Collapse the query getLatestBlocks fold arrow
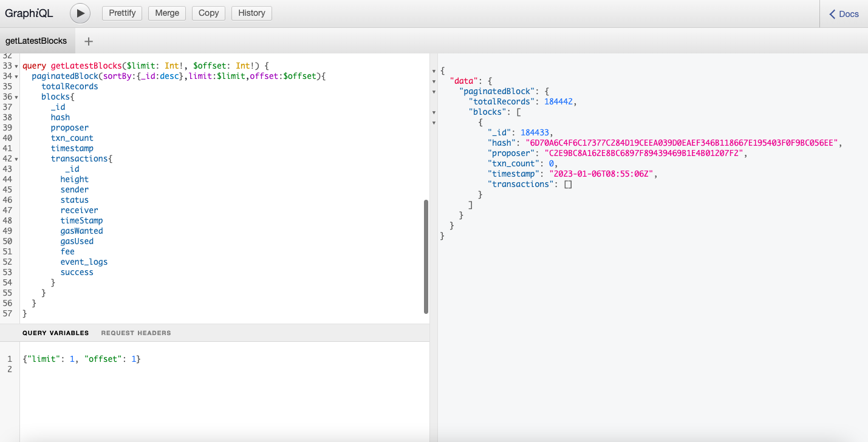868x442 pixels. click(x=16, y=66)
